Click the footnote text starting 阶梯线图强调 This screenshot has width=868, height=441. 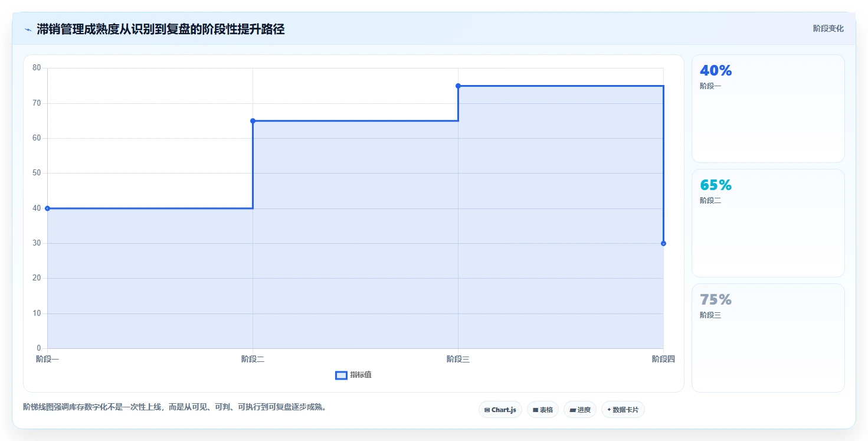tap(175, 407)
